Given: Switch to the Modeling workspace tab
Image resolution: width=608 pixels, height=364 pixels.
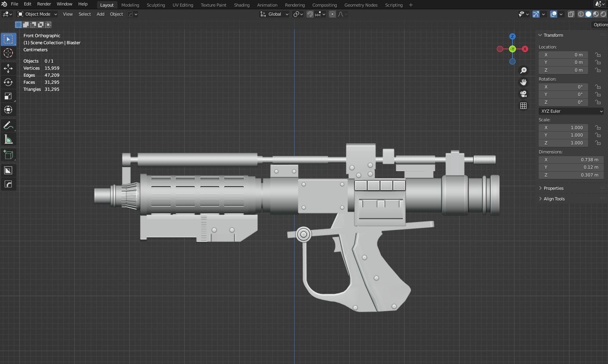Looking at the screenshot, I should [x=130, y=5].
